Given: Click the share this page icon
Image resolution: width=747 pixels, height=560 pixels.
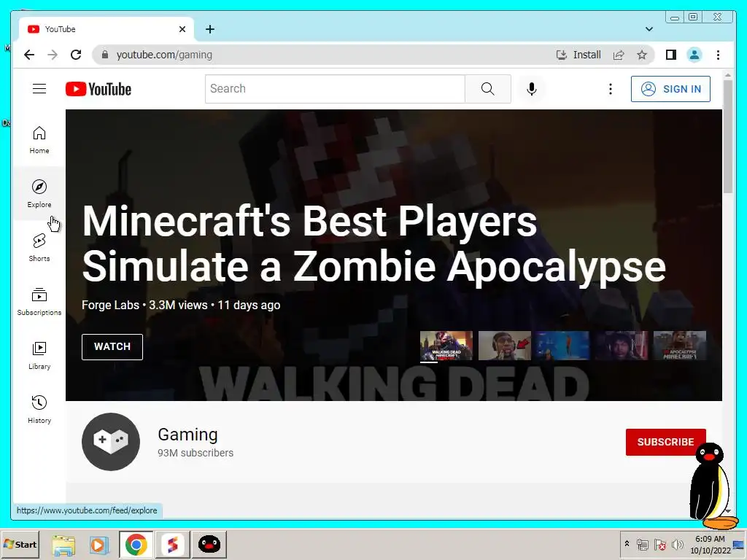Looking at the screenshot, I should tap(619, 55).
